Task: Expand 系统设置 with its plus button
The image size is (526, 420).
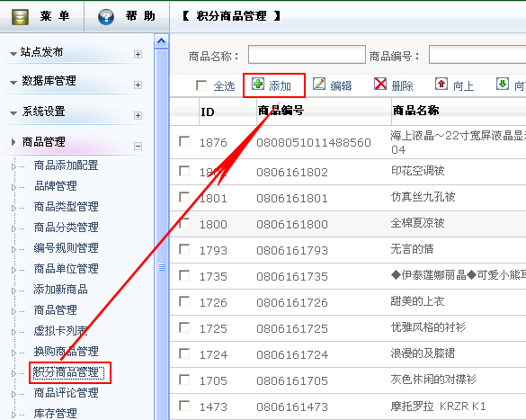Action: 138,115
